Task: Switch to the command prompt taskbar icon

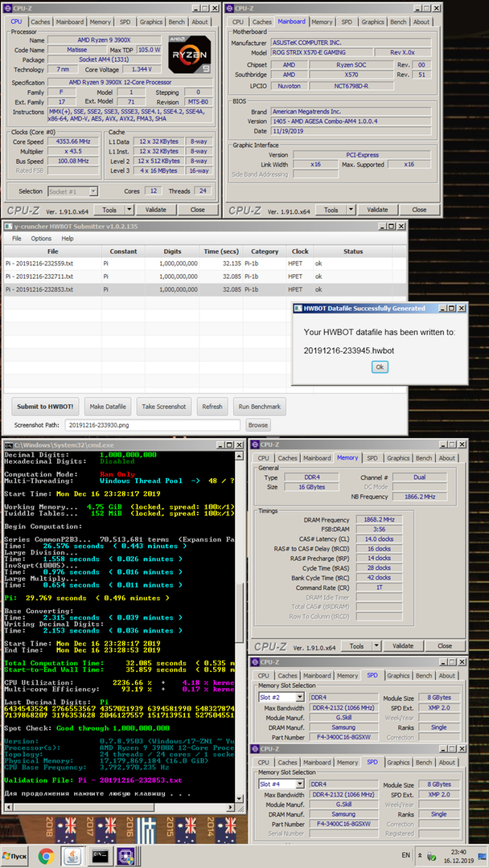Action: (x=100, y=856)
